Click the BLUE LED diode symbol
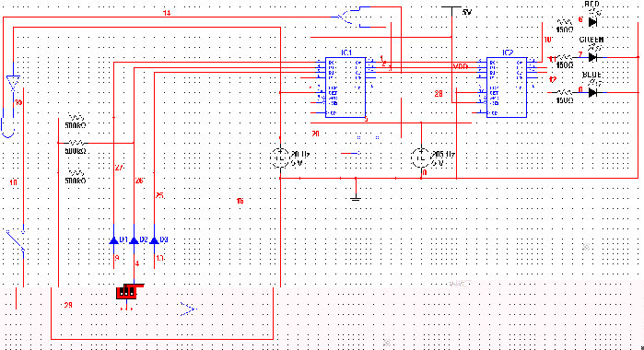The height and width of the screenshot is (350, 644). [x=592, y=93]
